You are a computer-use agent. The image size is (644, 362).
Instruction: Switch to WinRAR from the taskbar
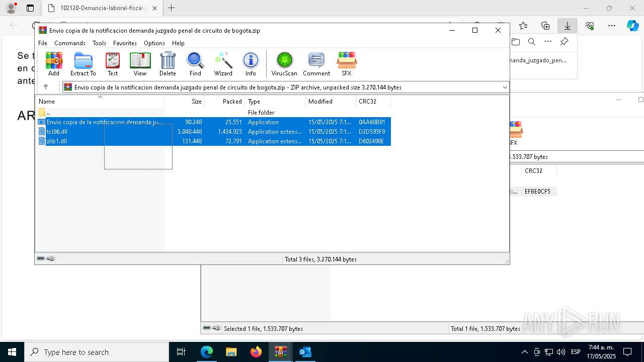coord(280,352)
